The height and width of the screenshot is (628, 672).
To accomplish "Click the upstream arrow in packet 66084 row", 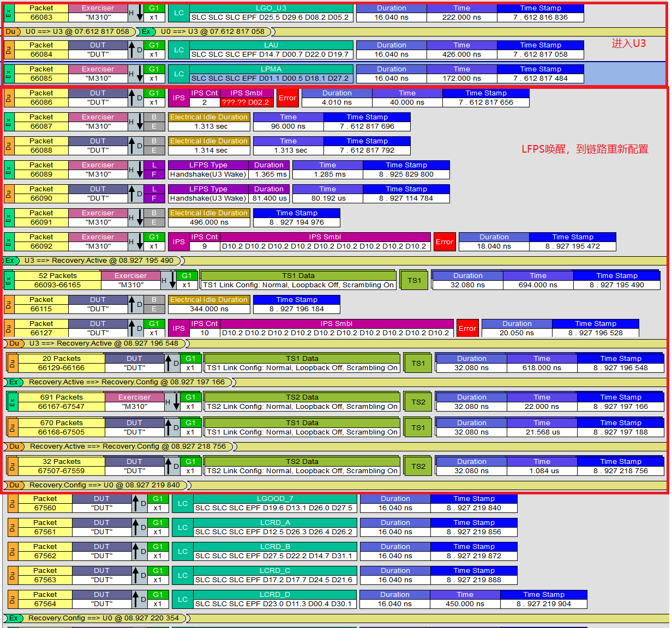I will click(x=132, y=50).
